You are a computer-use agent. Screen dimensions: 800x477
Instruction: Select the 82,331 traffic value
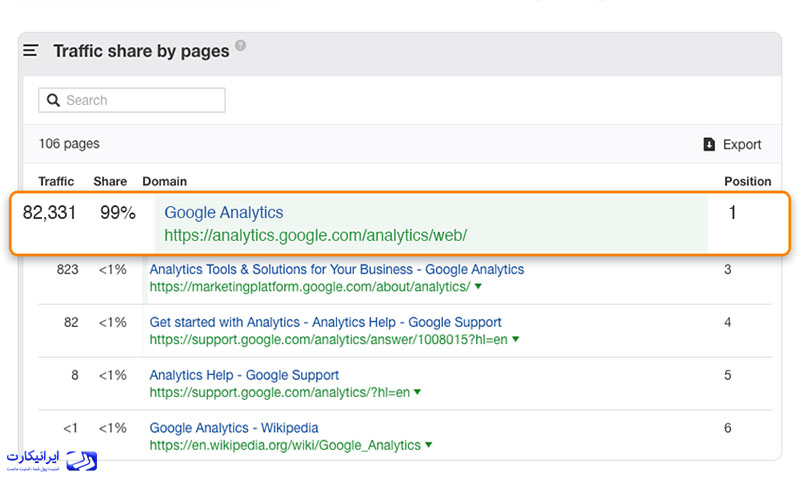click(49, 213)
